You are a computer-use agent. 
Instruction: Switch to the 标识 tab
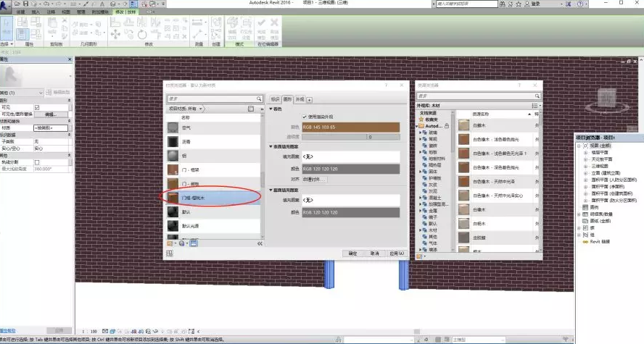click(276, 99)
